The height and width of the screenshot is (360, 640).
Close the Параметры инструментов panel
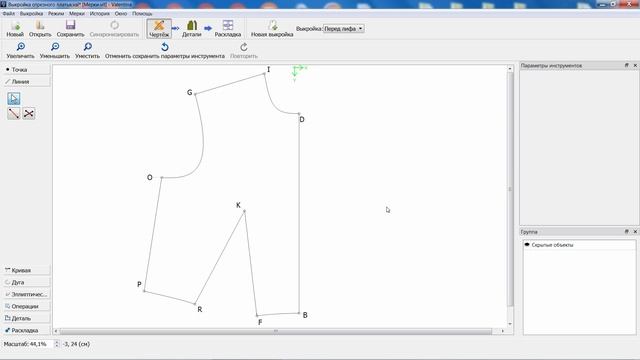(635, 65)
